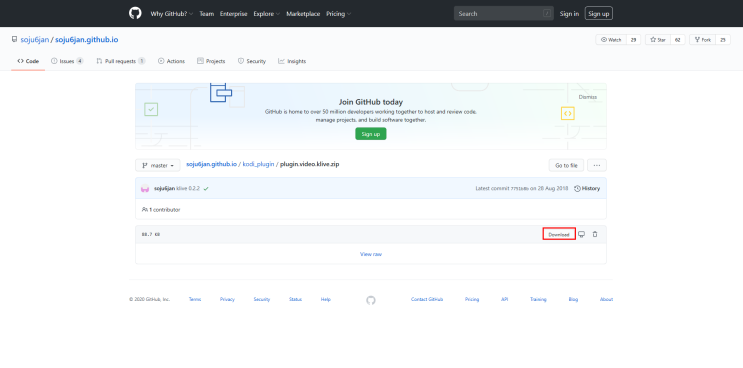Click the GitHub octocat logo in header

click(135, 13)
